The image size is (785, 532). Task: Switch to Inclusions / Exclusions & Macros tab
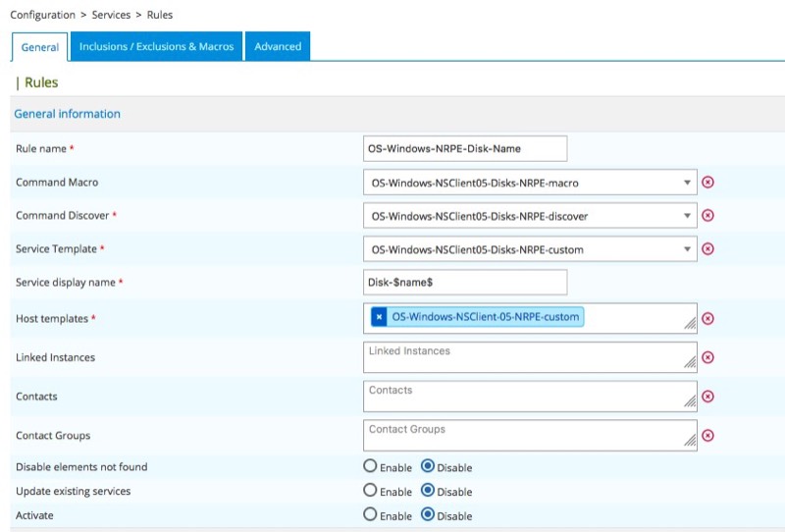156,46
